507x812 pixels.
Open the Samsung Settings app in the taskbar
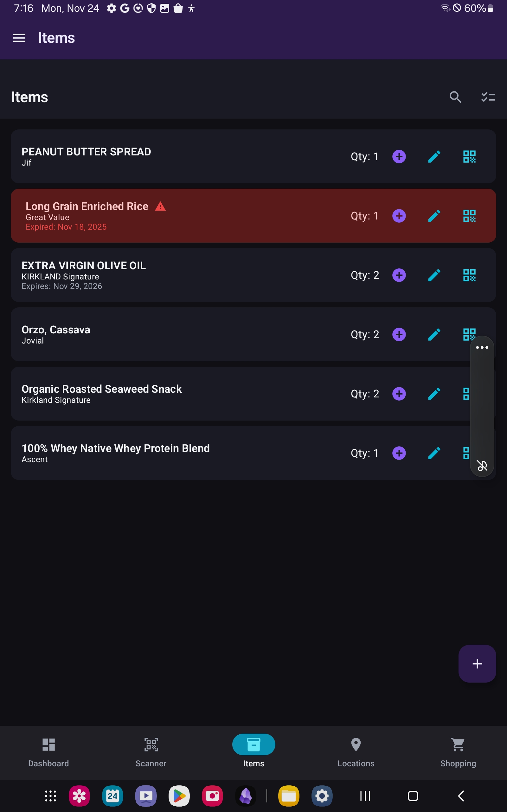(322, 796)
